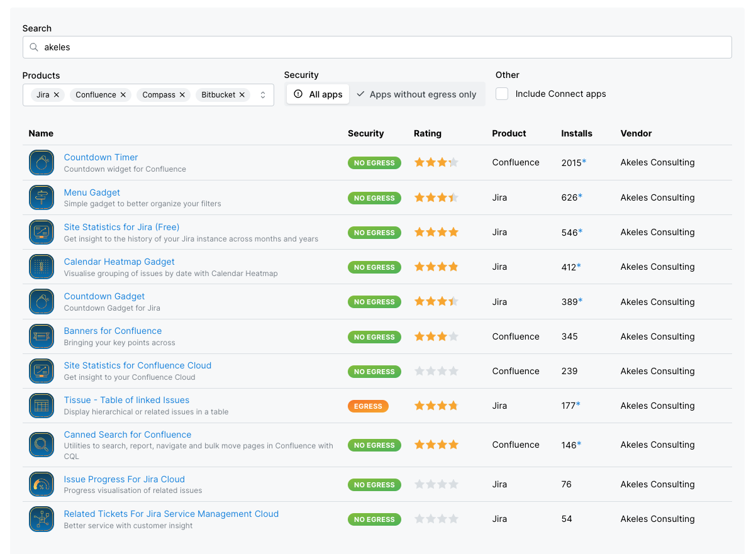Click the search field containing akeles
The width and height of the screenshot is (756, 554).
point(377,47)
